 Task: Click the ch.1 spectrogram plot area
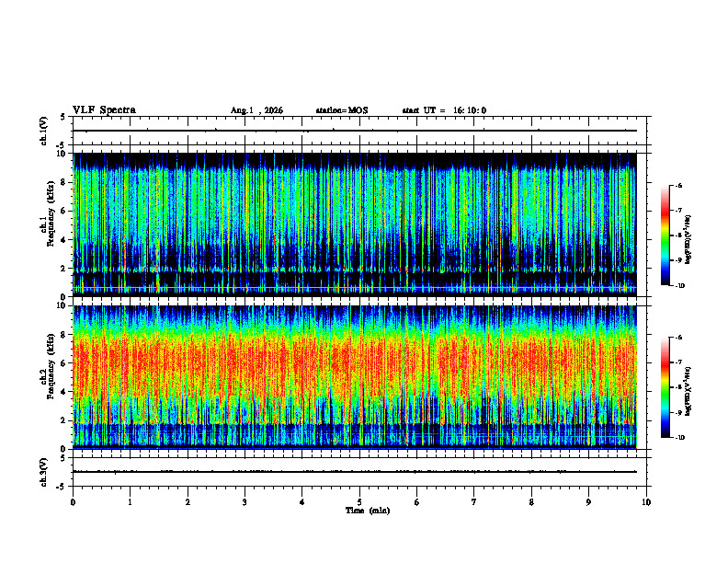355,224
